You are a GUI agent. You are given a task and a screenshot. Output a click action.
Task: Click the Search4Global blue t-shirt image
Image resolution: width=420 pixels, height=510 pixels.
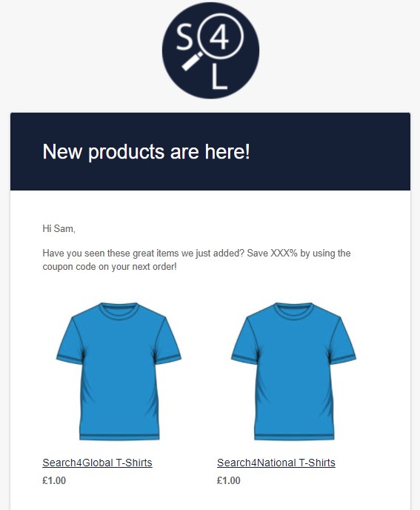click(119, 371)
